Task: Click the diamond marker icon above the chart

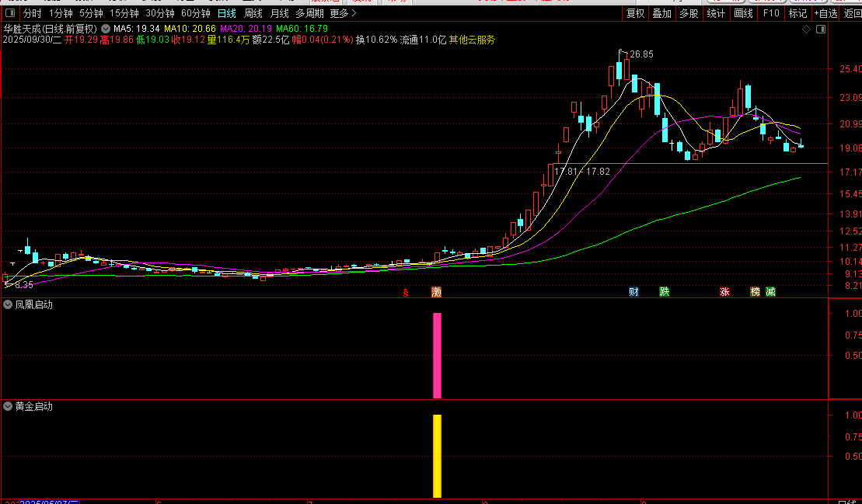Action: [807, 29]
